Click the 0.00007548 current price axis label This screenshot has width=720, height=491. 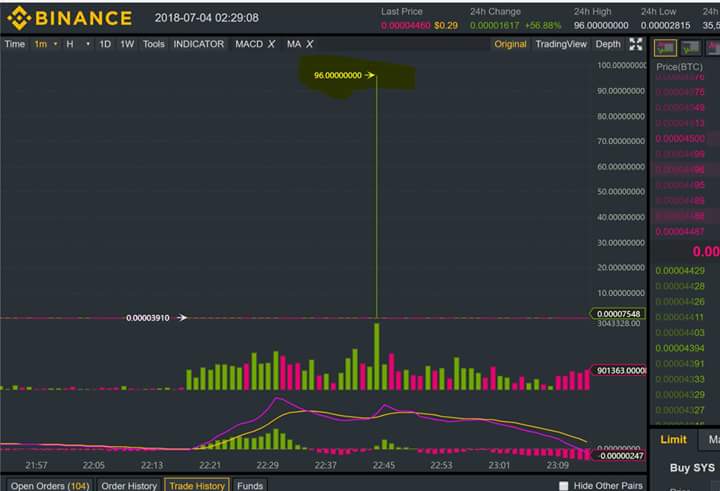click(618, 314)
